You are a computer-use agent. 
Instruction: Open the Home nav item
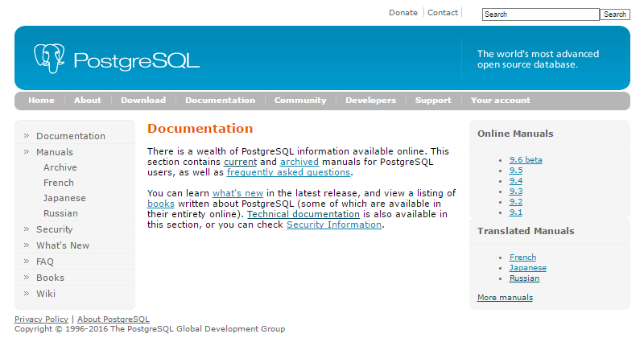coord(41,100)
